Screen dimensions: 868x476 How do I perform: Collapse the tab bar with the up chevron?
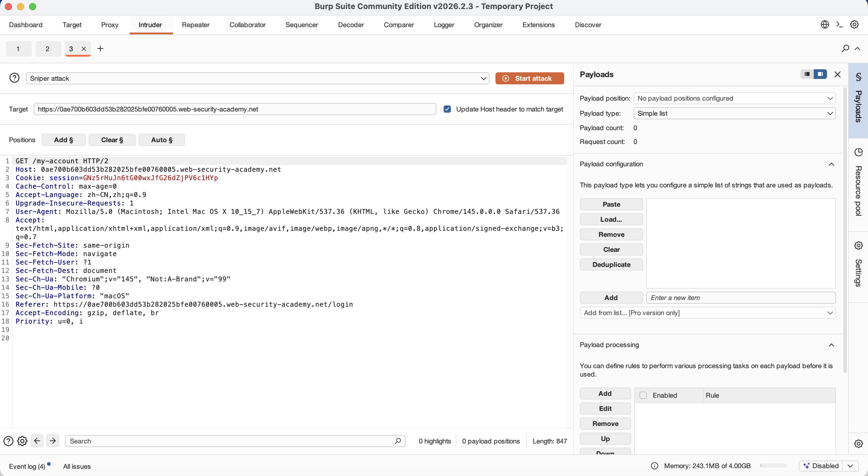(857, 49)
